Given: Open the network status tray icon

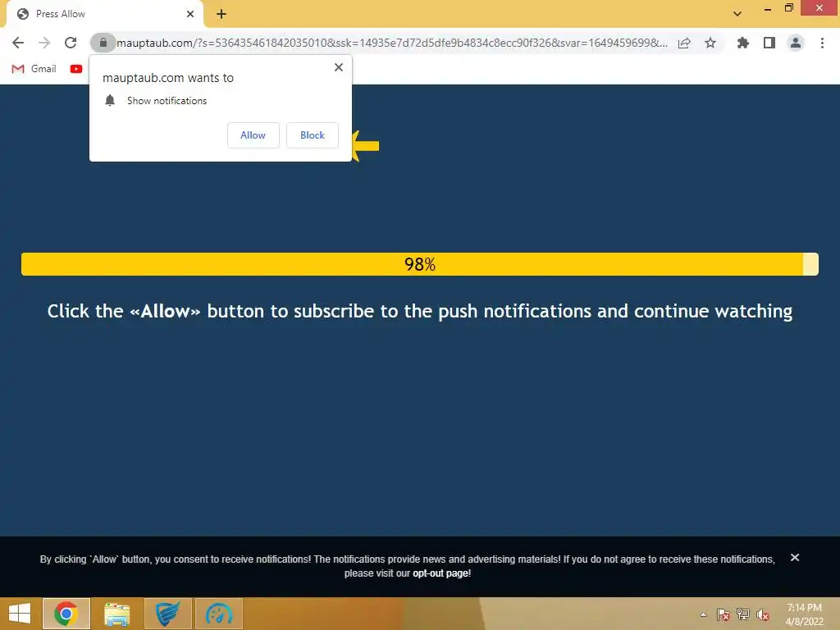Looking at the screenshot, I should [x=743, y=614].
